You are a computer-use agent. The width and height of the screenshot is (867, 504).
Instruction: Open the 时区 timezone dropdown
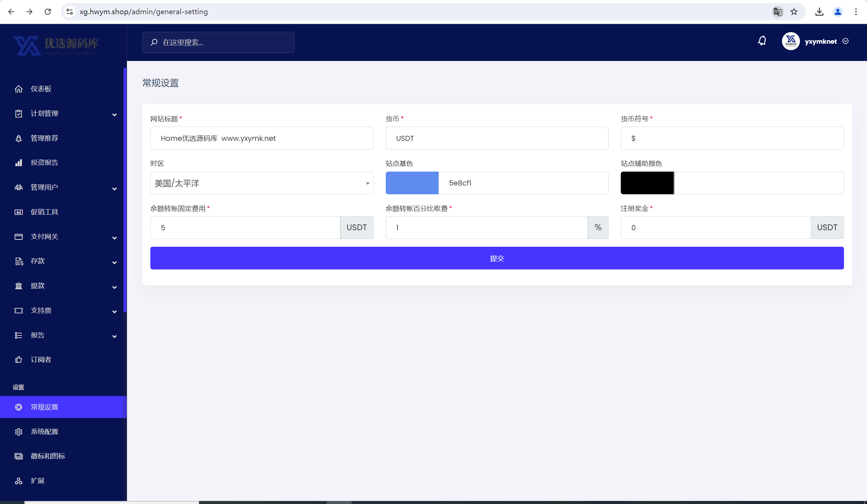262,183
